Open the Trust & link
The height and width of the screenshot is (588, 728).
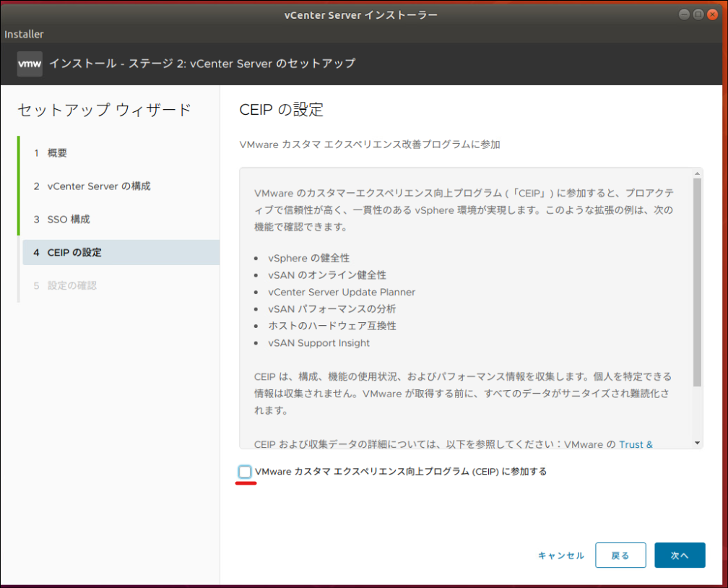[x=636, y=444]
